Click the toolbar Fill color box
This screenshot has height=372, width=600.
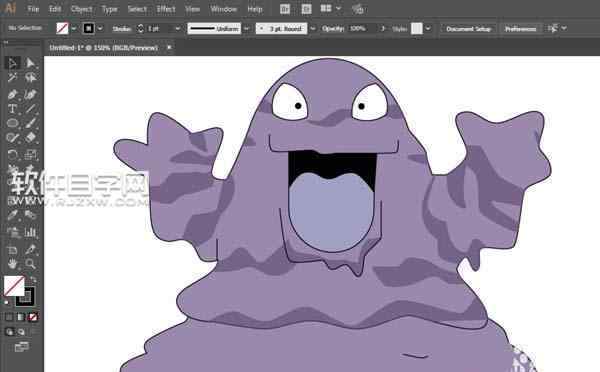point(14,286)
